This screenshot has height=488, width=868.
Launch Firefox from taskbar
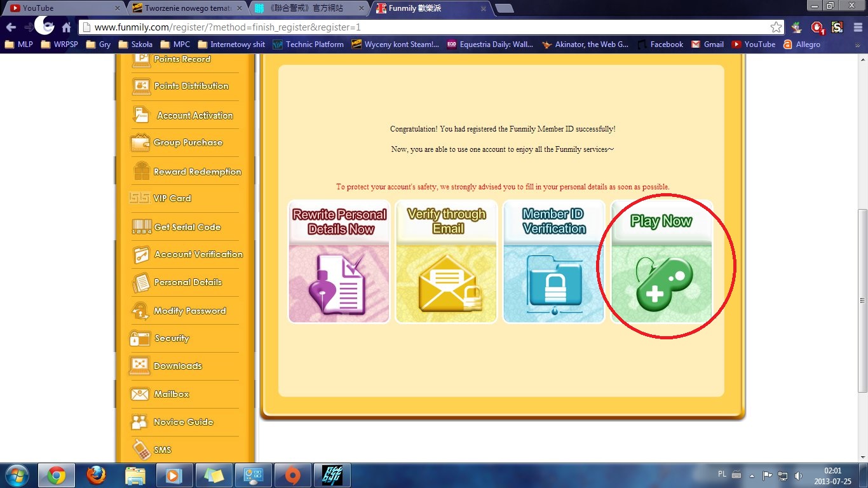tap(96, 475)
